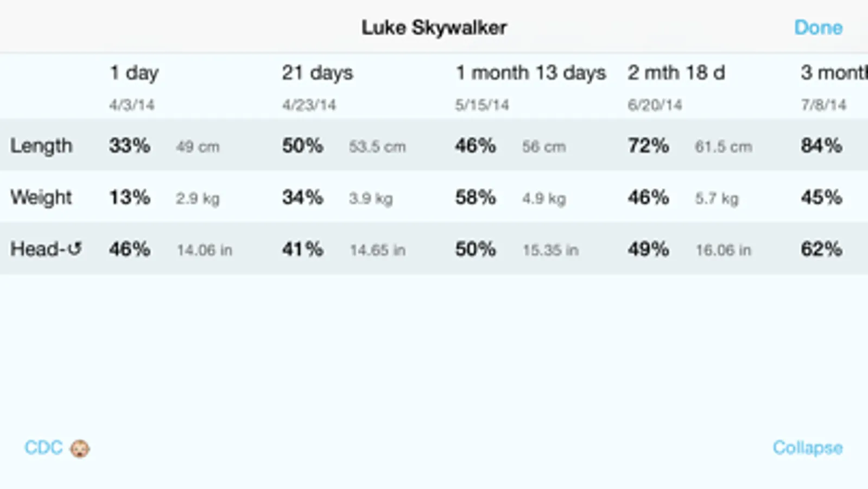Switch the CDC growth chart standard

point(43,448)
